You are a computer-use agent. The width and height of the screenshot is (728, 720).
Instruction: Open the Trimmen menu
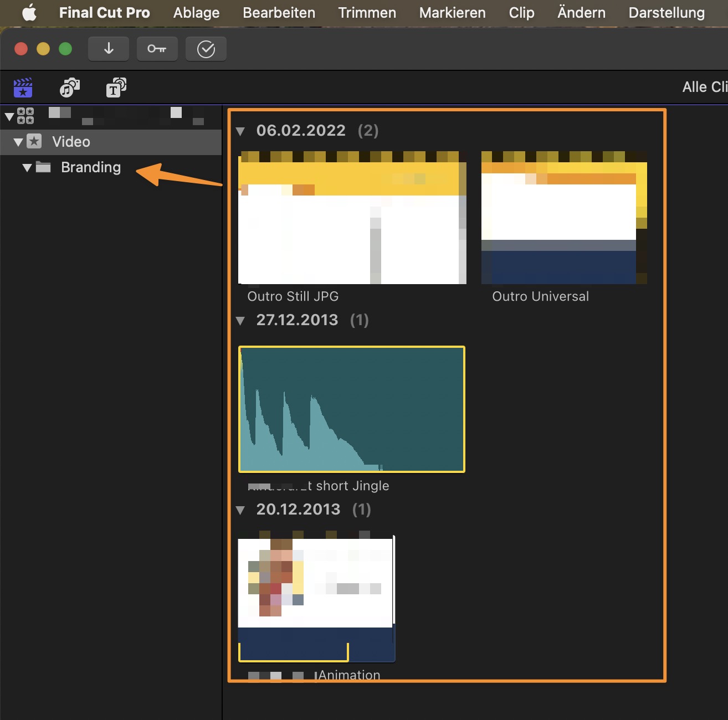pos(367,12)
